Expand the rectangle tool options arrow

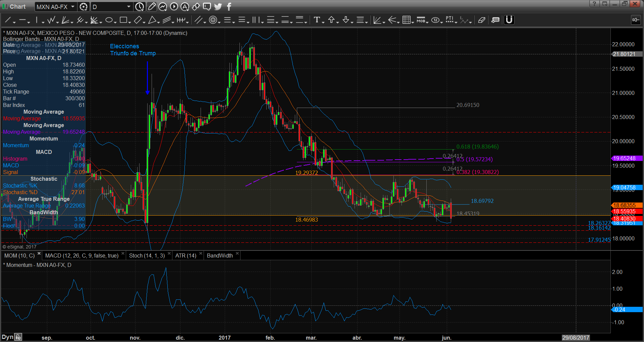129,22
